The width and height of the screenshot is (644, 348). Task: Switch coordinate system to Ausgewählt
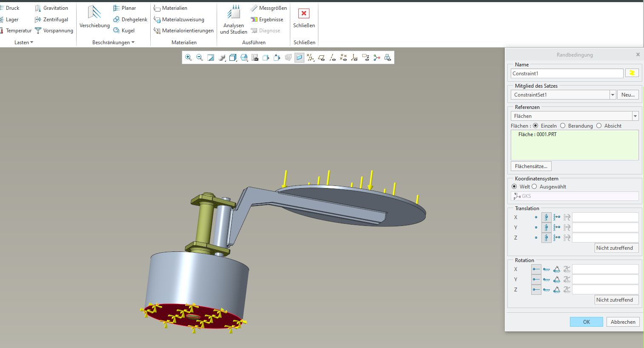click(x=534, y=186)
